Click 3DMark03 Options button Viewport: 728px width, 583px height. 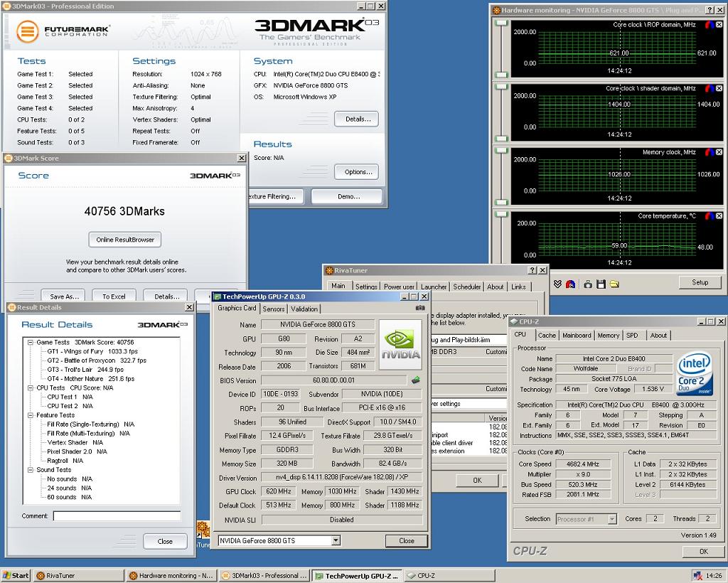click(357, 172)
